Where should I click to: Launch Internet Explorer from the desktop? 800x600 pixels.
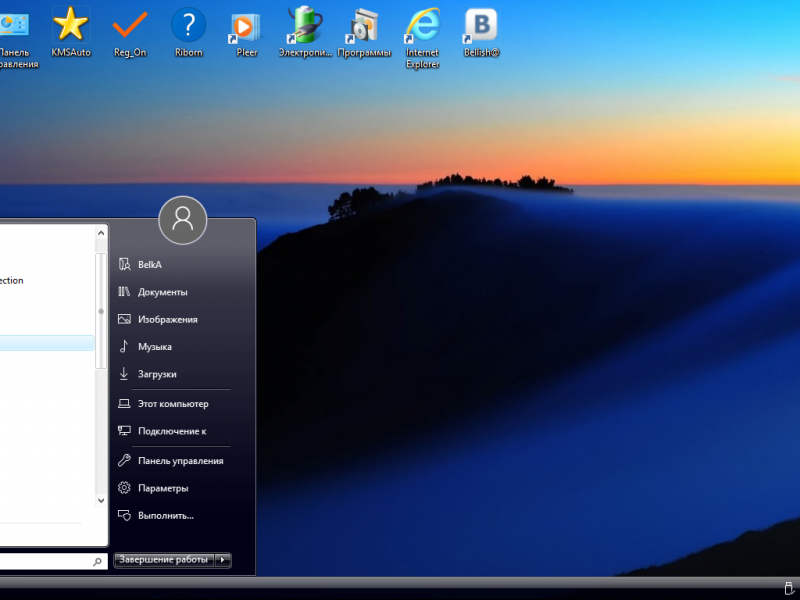(422, 37)
